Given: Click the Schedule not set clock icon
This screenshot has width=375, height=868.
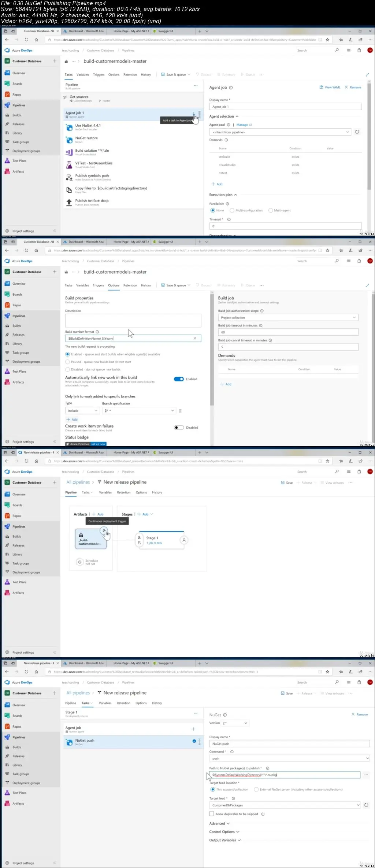Looking at the screenshot, I should (x=79, y=562).
